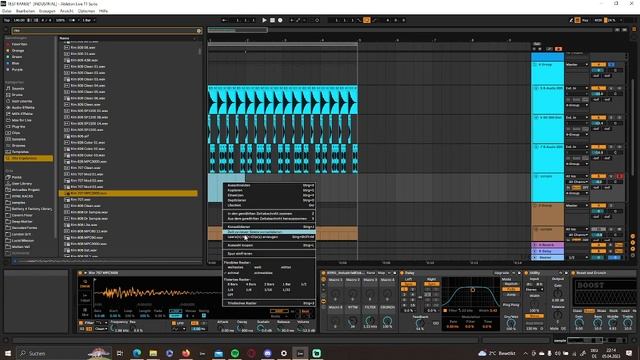The width and height of the screenshot is (640, 360).
Task: Open Samples category in browser
Action: [x=19, y=139]
